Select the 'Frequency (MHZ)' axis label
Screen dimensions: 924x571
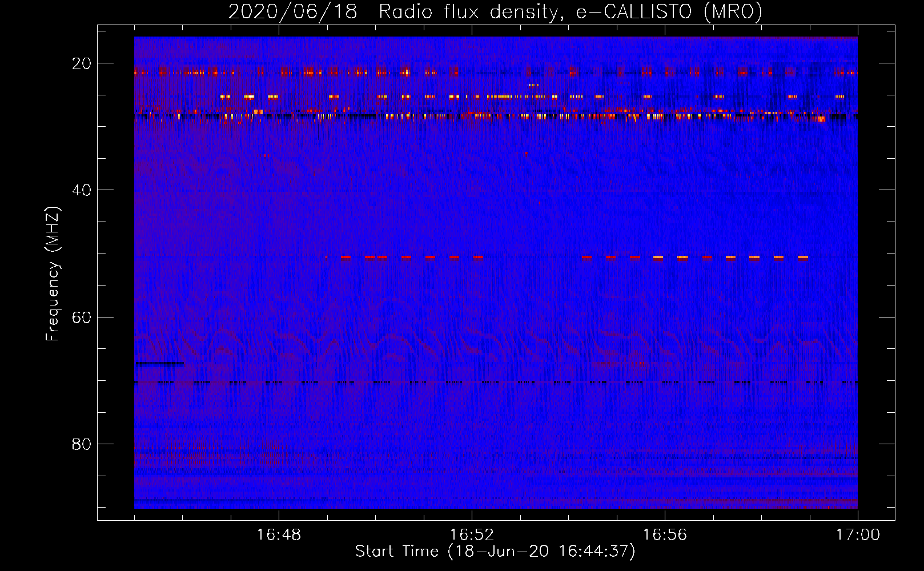coord(53,274)
